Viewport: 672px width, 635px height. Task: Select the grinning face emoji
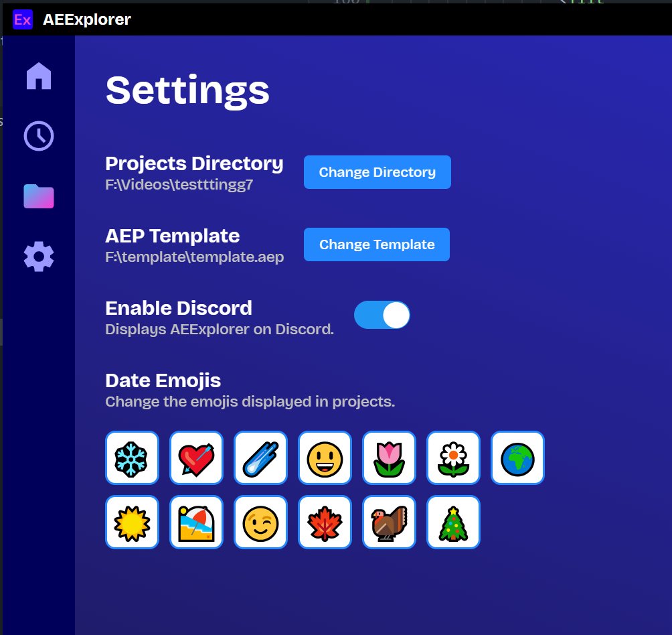pos(325,458)
